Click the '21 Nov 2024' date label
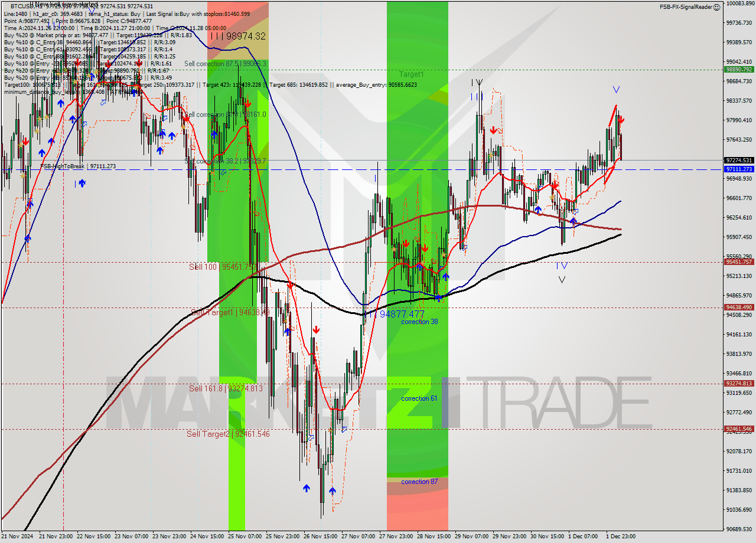 click(18, 537)
